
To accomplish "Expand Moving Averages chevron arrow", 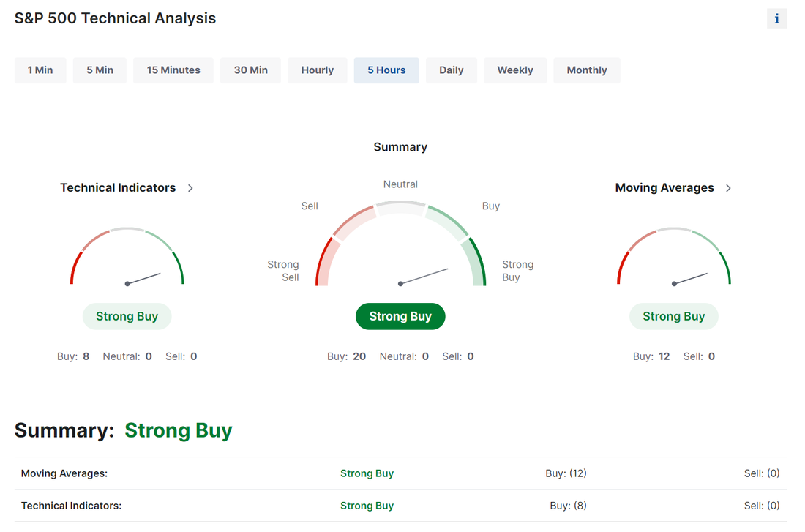I will 728,188.
